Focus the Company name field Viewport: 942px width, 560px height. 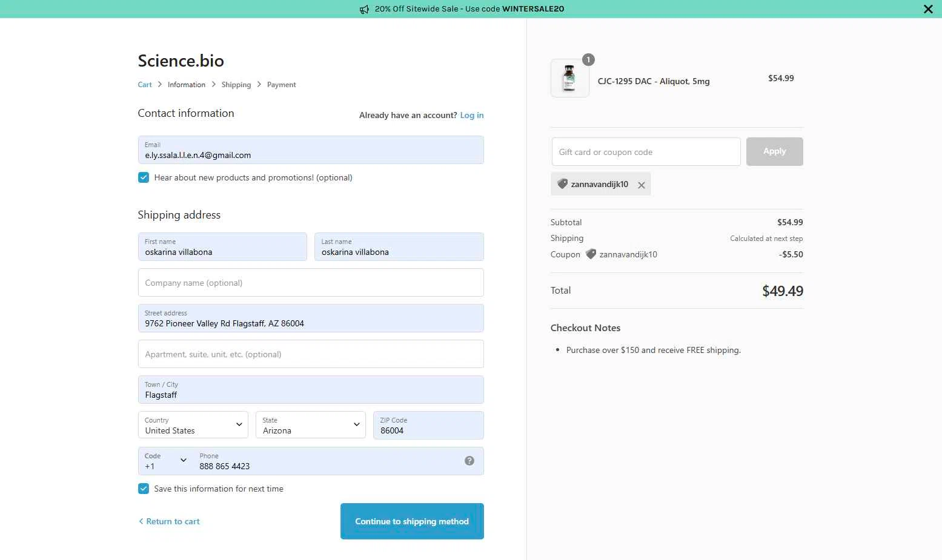tap(311, 282)
